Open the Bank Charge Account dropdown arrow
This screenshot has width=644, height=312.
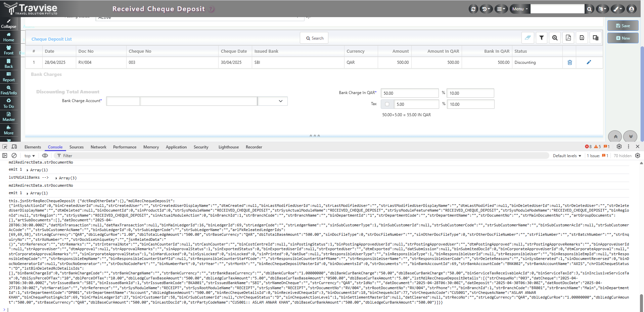click(x=280, y=101)
